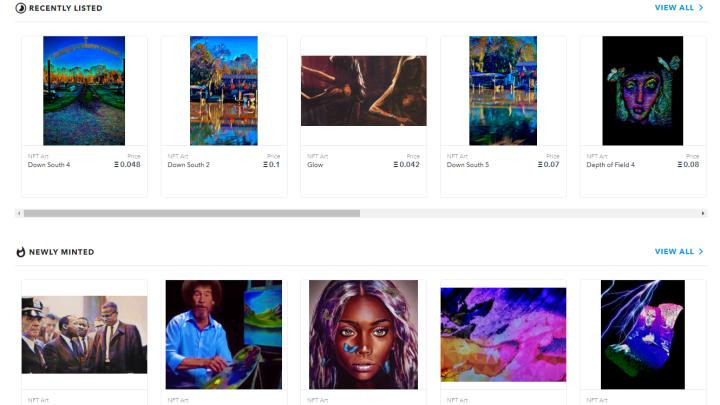The width and height of the screenshot is (720, 405).
Task: Open the Down South 4 artwork
Action: pos(84,90)
